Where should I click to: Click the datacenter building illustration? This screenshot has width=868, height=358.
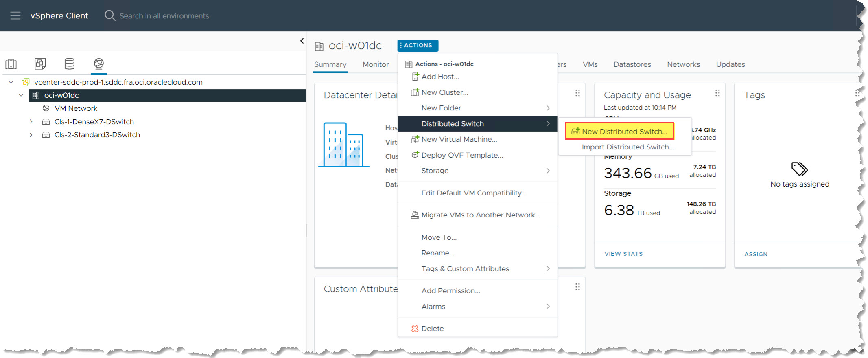pyautogui.click(x=343, y=145)
